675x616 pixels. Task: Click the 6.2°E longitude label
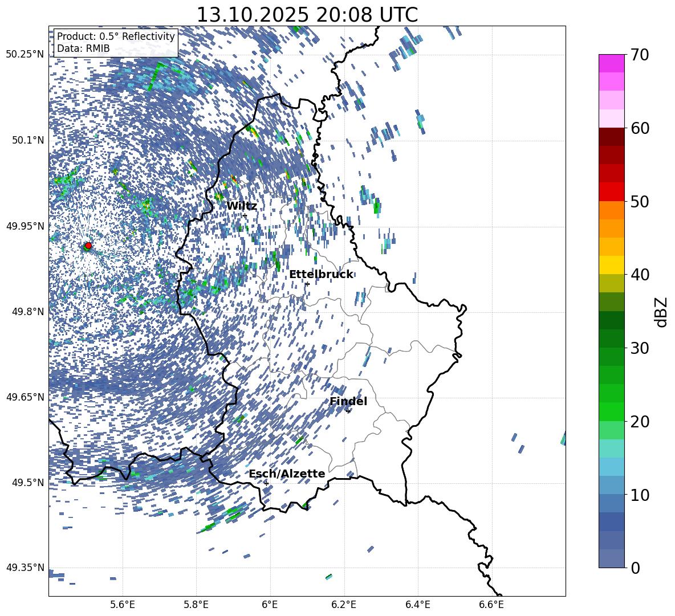click(x=344, y=605)
